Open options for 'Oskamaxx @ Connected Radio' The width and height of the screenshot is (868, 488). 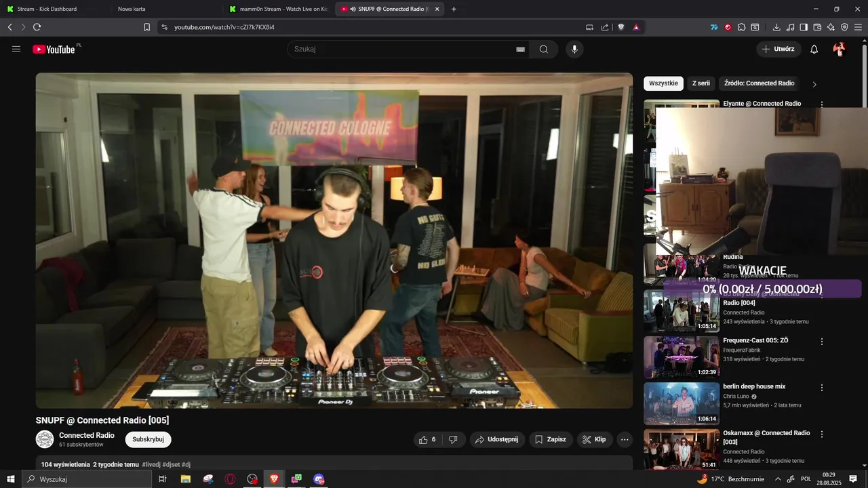tap(822, 434)
